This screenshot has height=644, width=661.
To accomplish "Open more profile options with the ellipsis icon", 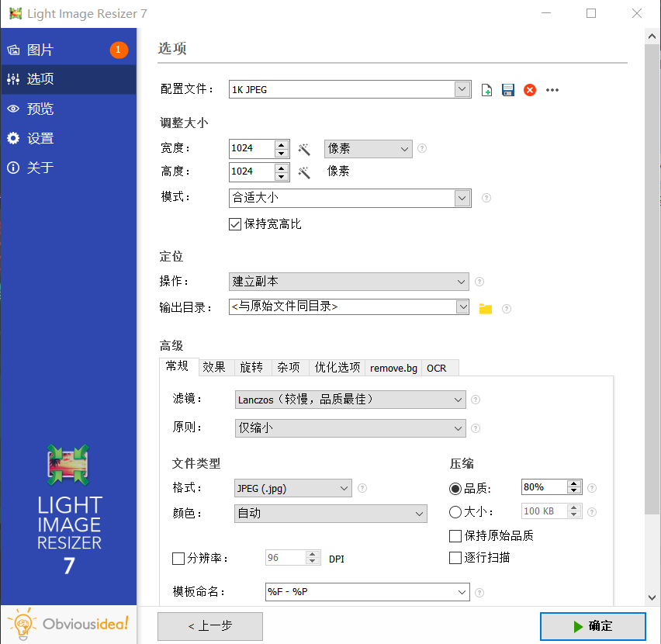I will pos(552,90).
